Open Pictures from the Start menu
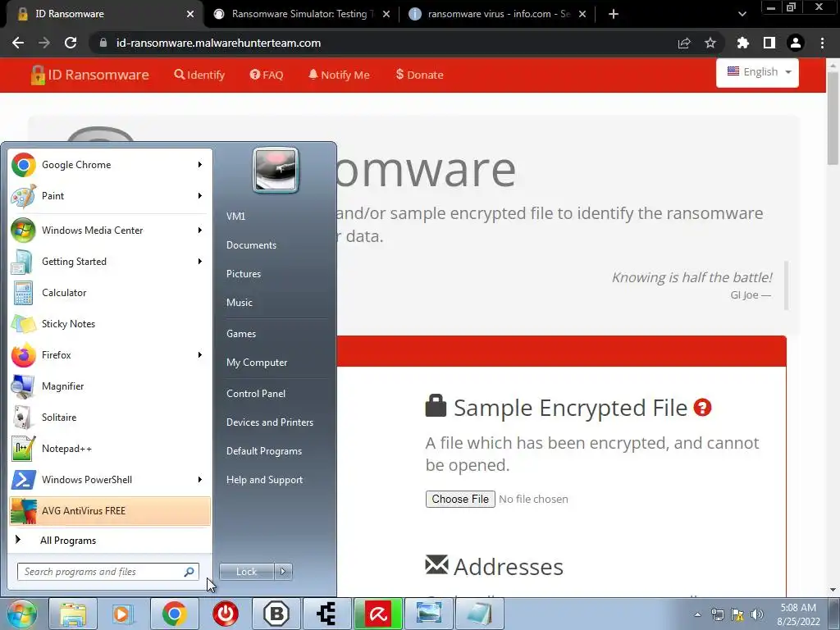 pyautogui.click(x=243, y=274)
